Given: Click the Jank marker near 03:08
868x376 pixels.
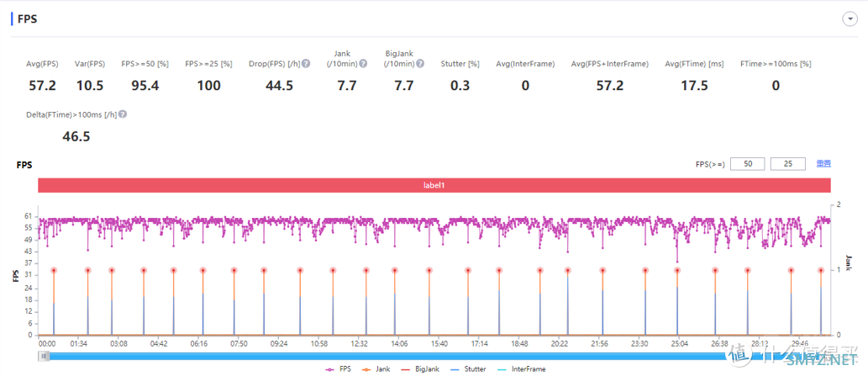Looking at the screenshot, I should point(111,270).
